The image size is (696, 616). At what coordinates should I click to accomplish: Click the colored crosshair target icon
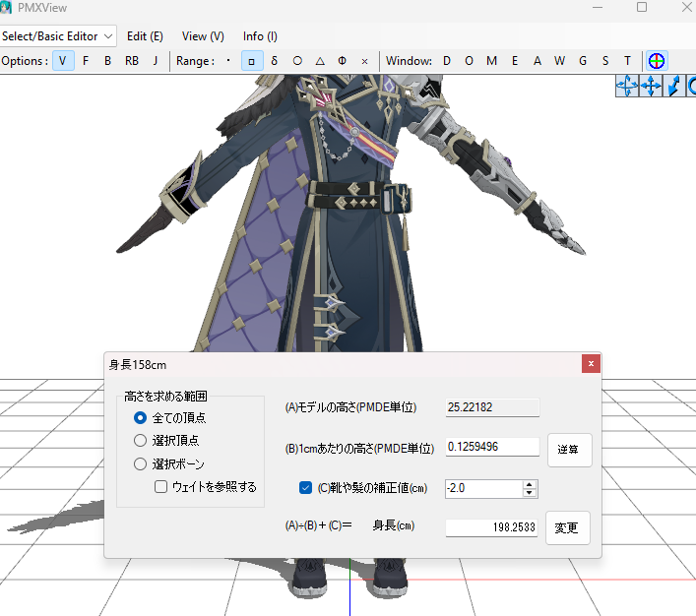[x=657, y=61]
